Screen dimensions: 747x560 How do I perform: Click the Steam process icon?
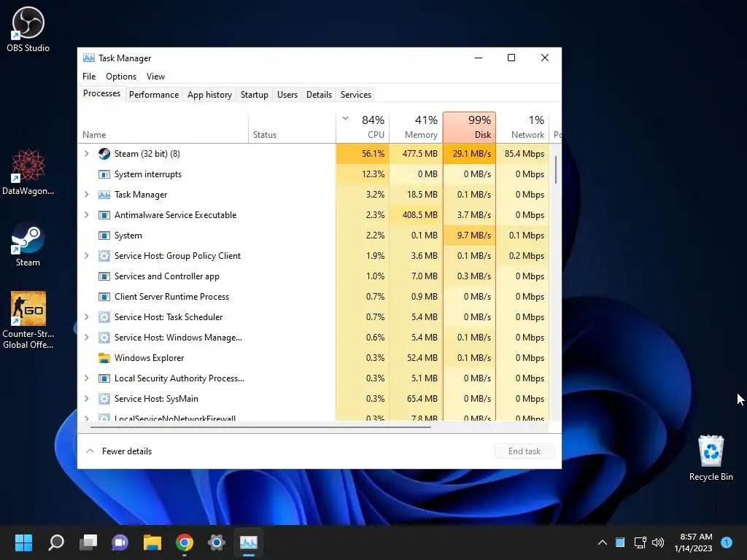tap(104, 154)
